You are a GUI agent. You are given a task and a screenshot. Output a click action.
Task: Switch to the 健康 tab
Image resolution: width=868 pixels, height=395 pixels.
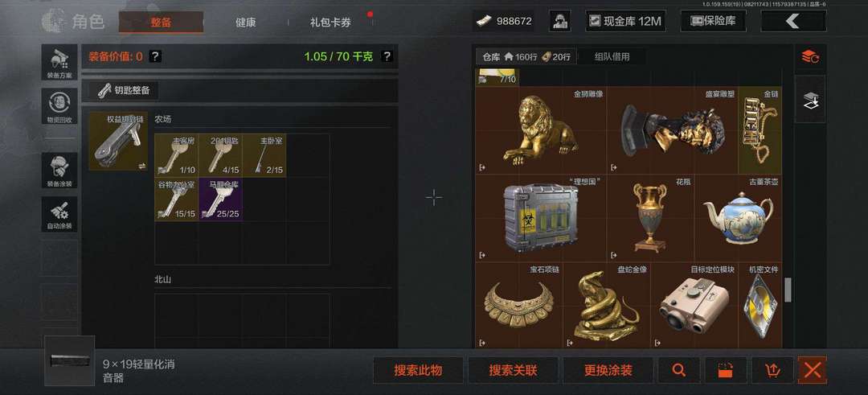pos(245,23)
